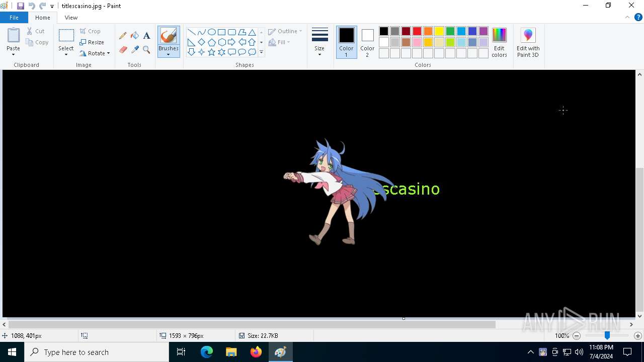This screenshot has height=362, width=644.
Task: Click the Paste clipboard button
Action: click(x=14, y=36)
